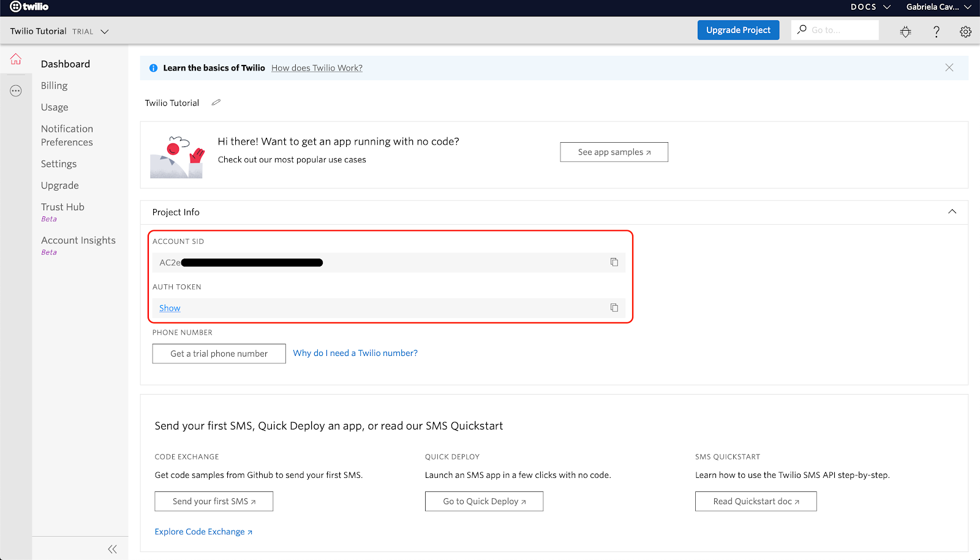Click the See app samples button
The width and height of the screenshot is (980, 560).
pyautogui.click(x=614, y=152)
